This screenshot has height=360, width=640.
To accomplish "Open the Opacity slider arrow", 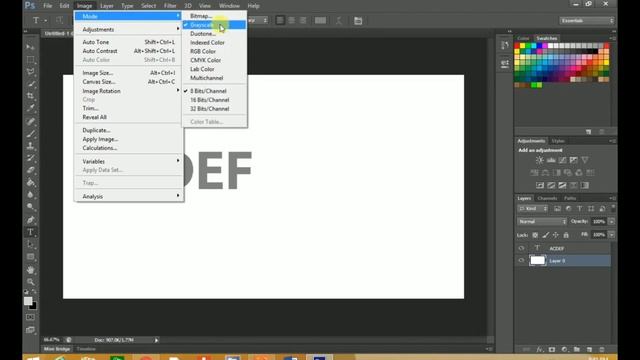I will tap(611, 222).
